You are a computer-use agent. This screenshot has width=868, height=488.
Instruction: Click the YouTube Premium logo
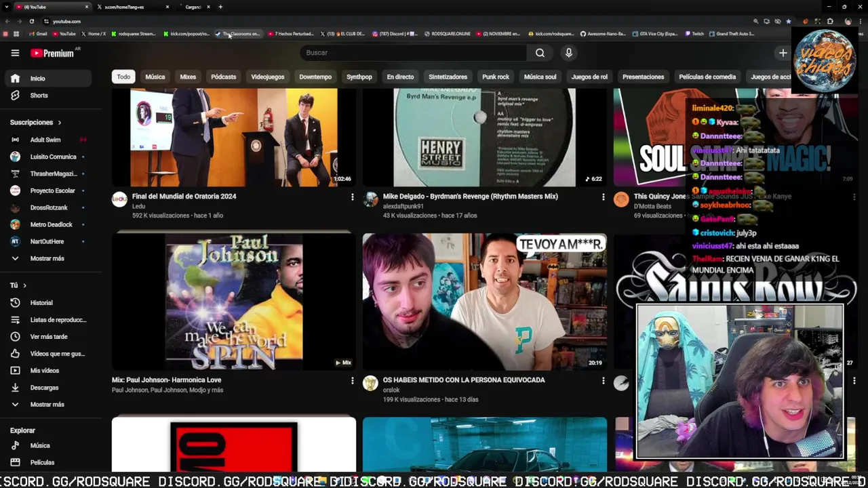(x=52, y=53)
